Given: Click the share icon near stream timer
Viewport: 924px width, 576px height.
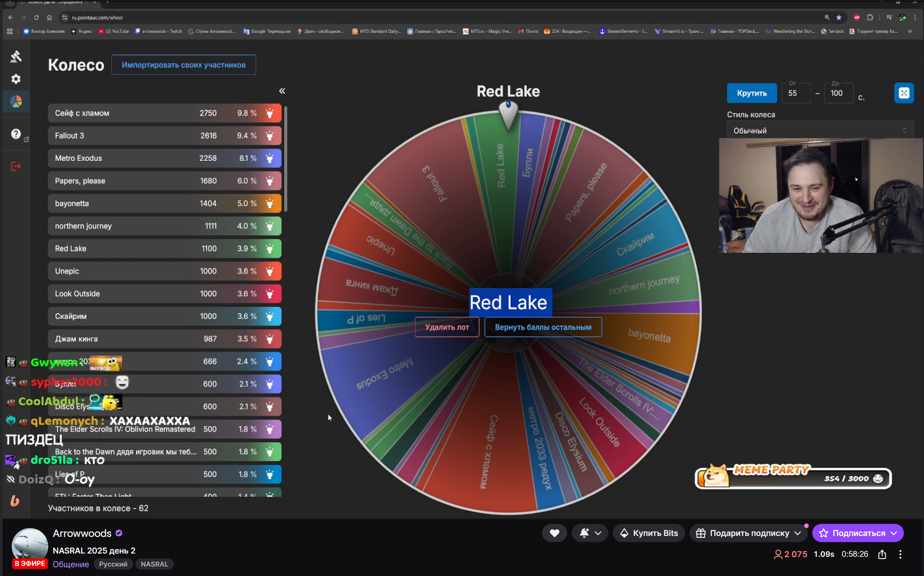Looking at the screenshot, I should (x=882, y=554).
